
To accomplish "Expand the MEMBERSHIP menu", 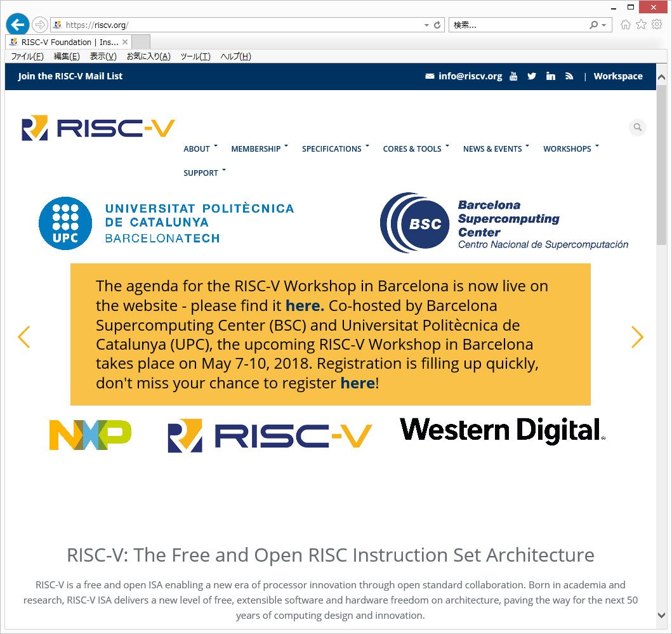I will coord(260,149).
